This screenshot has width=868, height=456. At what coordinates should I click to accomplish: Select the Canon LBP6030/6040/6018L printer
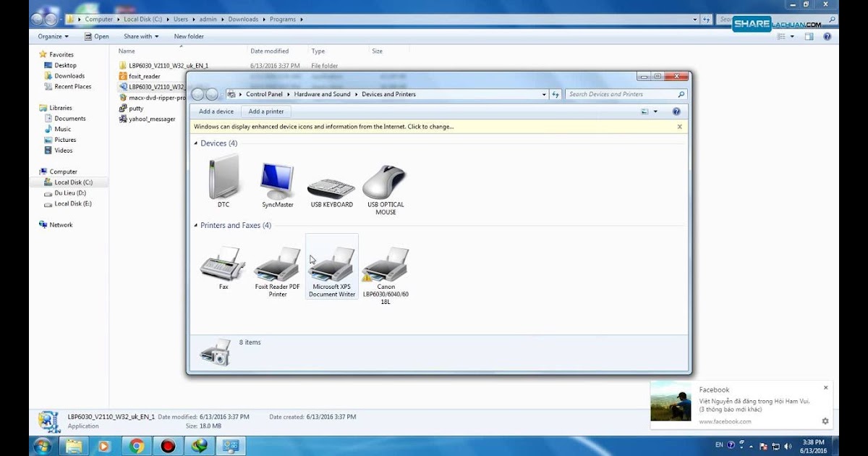[386, 275]
